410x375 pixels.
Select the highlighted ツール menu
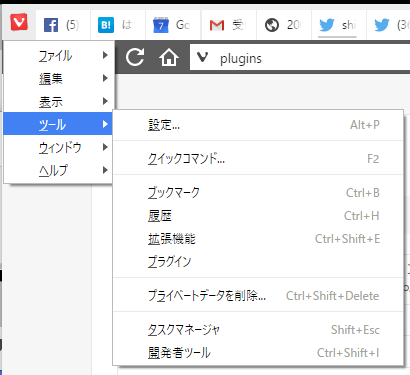(x=58, y=124)
